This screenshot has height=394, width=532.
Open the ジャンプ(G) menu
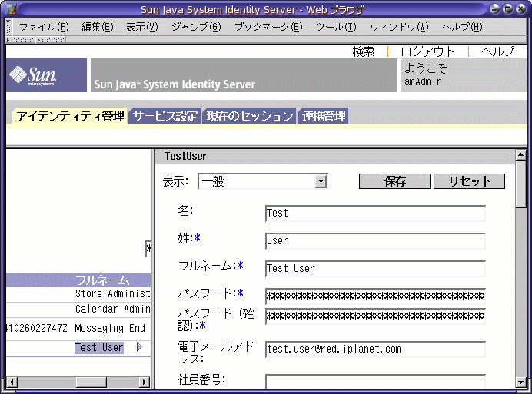point(196,27)
